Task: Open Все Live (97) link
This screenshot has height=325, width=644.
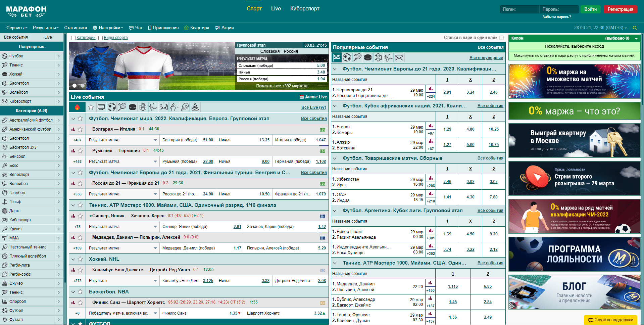Action: click(x=313, y=107)
